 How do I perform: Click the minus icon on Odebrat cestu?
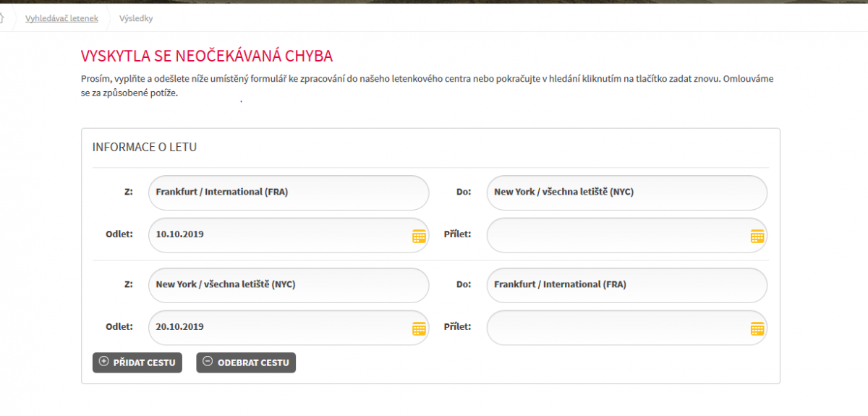tap(208, 362)
